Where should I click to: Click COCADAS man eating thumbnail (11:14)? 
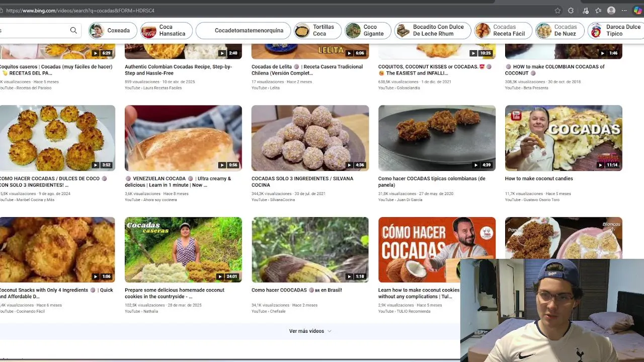563,138
